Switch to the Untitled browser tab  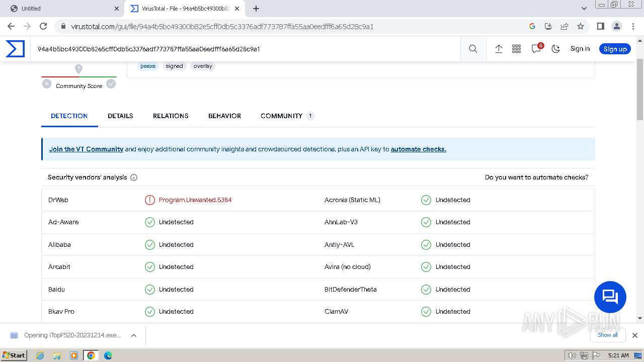pos(63,9)
